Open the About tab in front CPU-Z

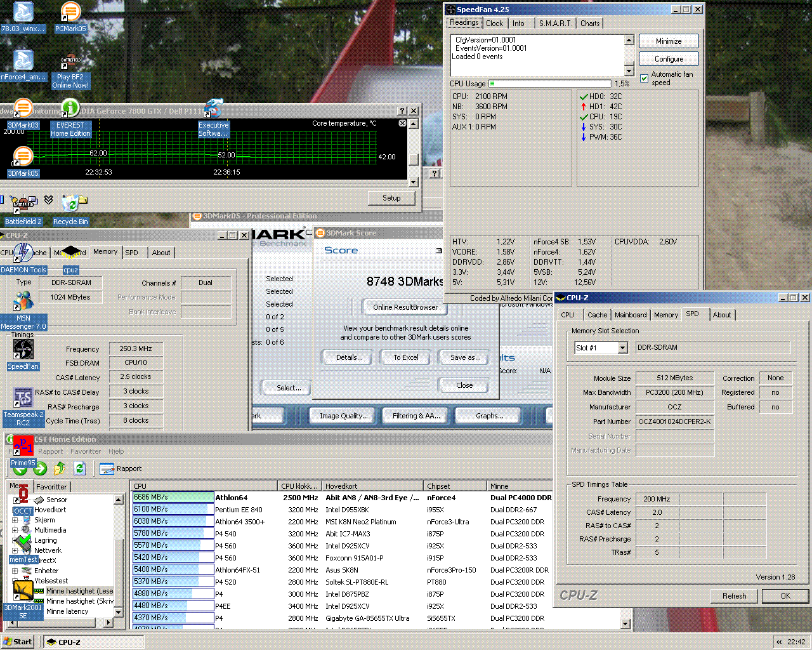click(722, 315)
